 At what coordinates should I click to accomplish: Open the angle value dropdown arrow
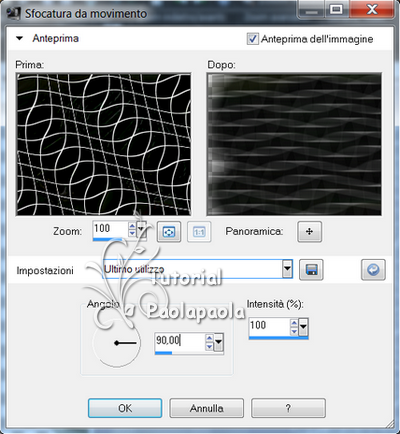[218, 342]
